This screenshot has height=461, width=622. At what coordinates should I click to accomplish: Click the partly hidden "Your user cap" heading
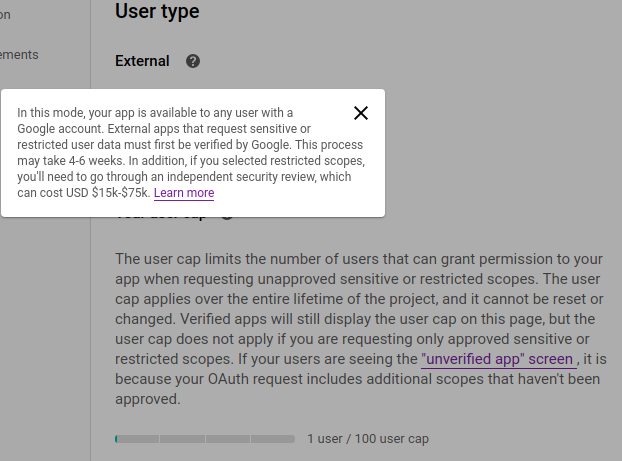point(161,218)
